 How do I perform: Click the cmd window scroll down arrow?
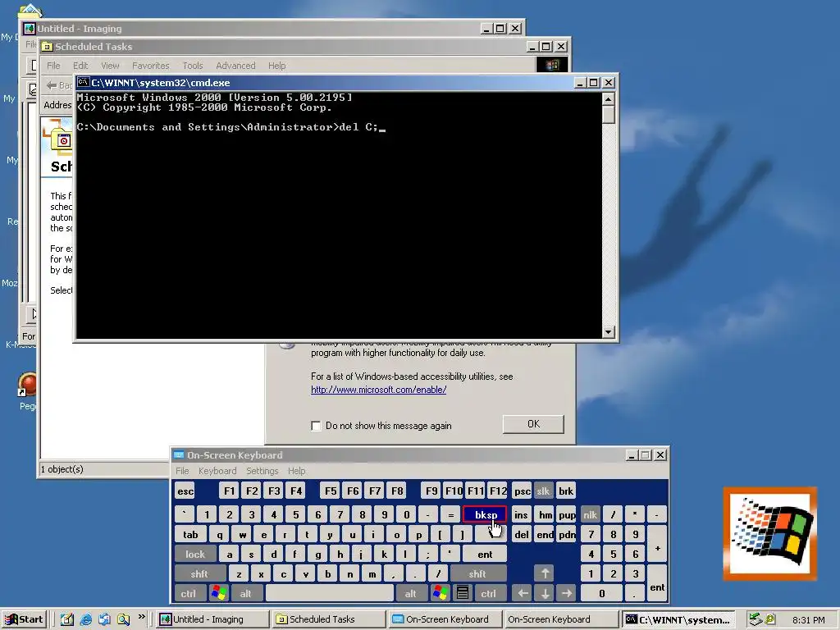pyautogui.click(x=608, y=332)
